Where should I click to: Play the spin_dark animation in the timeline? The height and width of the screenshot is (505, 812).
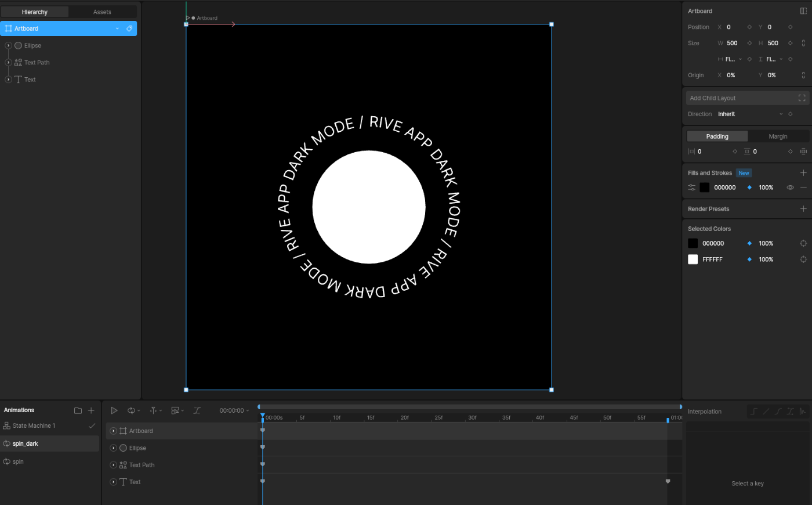coord(114,410)
